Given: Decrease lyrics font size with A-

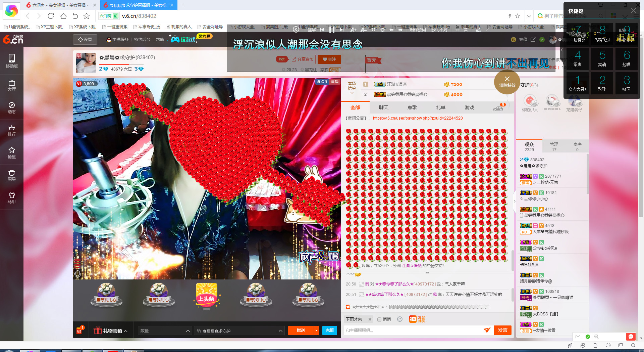Looking at the screenshot, I should (364, 30).
